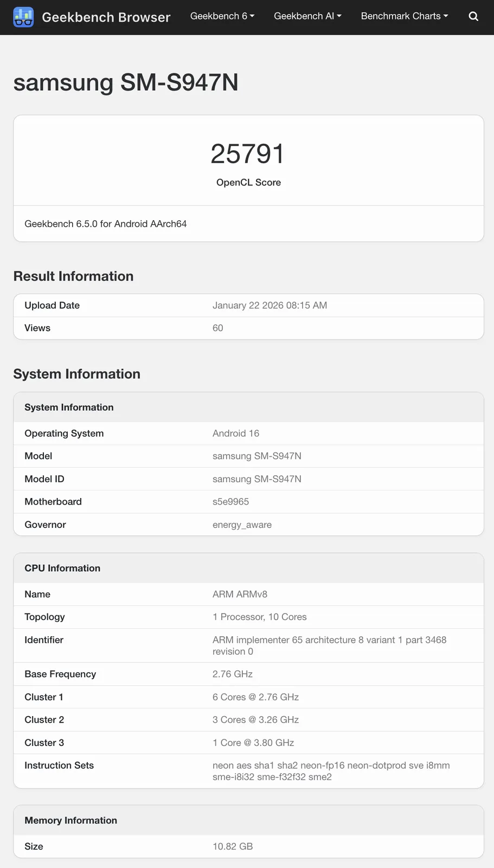Click the 1 Core @ 3.80 GHz value

pos(253,743)
